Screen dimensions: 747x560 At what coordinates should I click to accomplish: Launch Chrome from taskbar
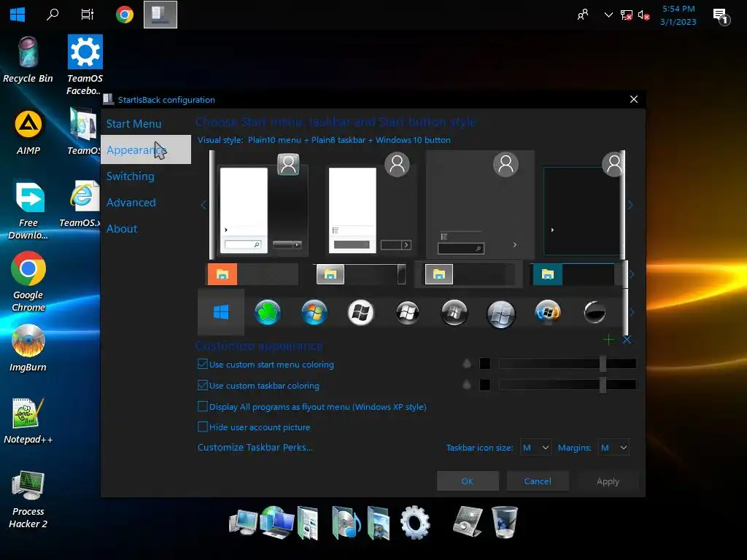124,15
